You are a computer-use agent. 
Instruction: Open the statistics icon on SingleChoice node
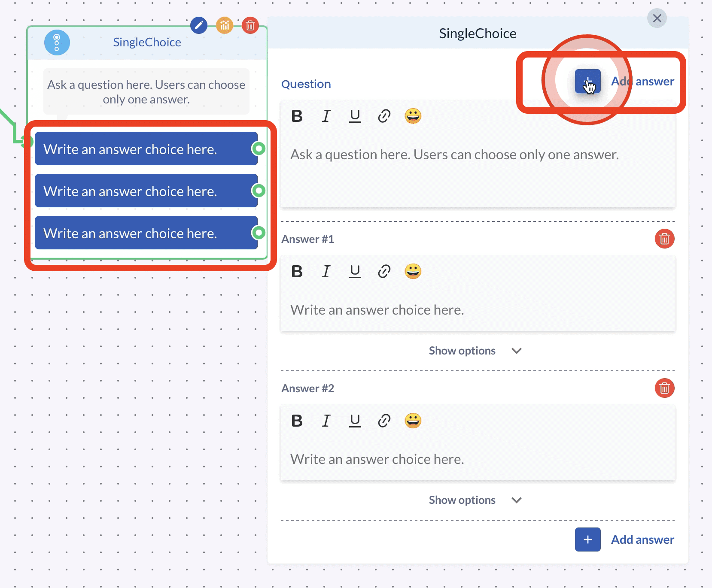[225, 25]
